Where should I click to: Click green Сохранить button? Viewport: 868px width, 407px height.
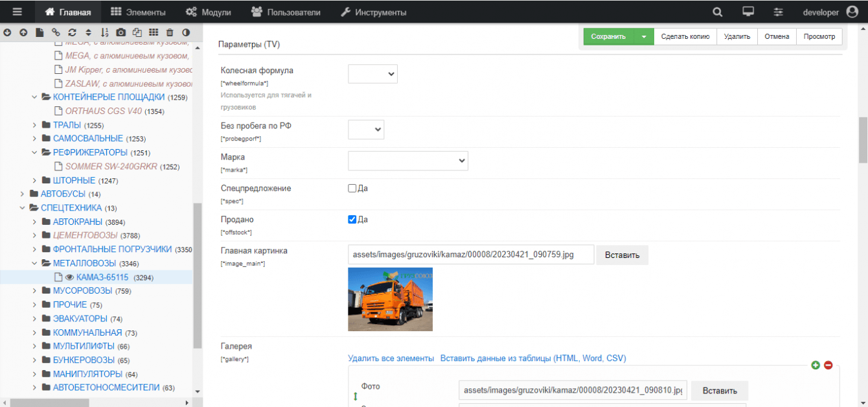609,37
